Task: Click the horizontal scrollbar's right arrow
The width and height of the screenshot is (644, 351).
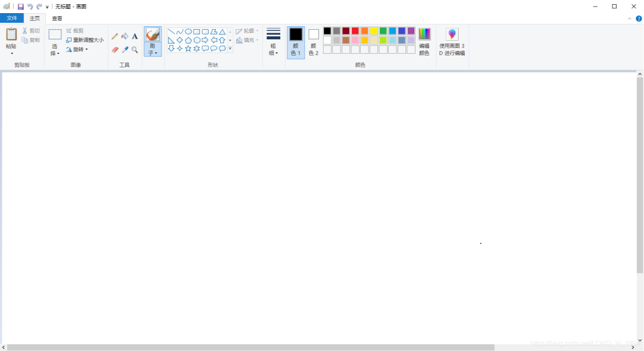Action: tap(633, 346)
